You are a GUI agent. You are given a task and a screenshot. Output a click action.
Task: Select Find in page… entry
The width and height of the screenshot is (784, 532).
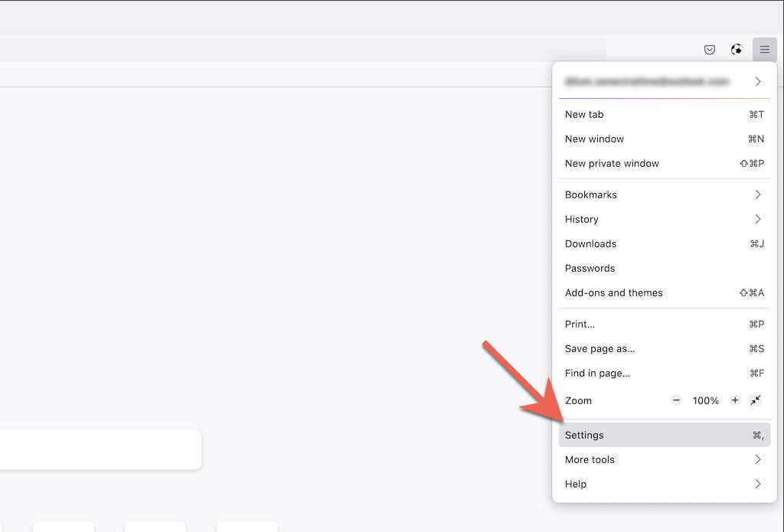coord(664,373)
